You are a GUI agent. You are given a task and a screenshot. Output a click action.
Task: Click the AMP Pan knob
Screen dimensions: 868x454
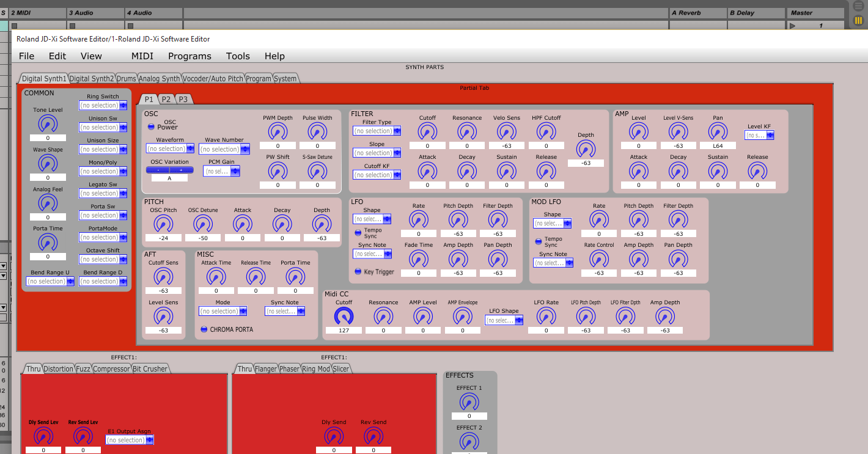pos(718,132)
